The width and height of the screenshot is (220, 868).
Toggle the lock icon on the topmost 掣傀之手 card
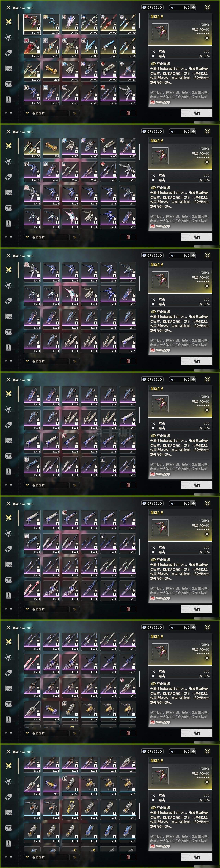(207, 38)
